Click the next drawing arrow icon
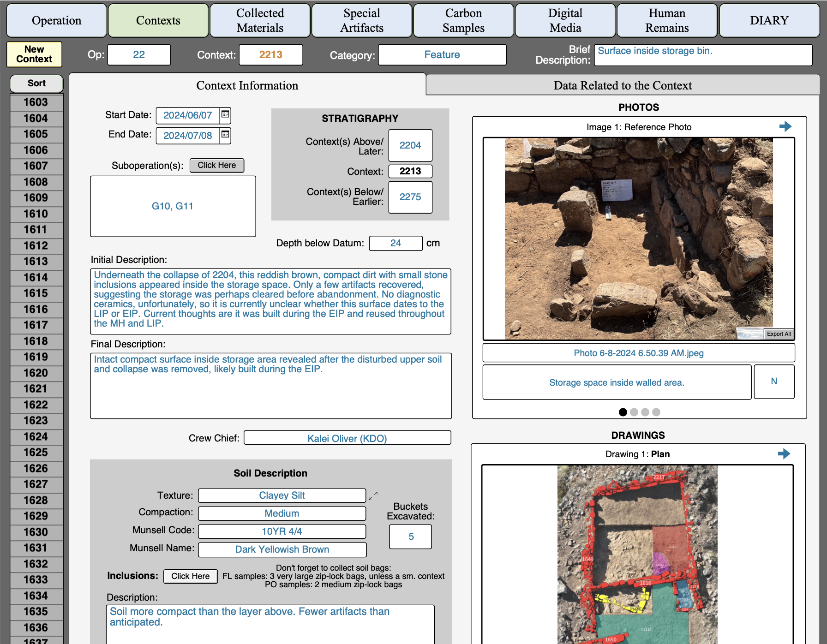 coord(784,453)
